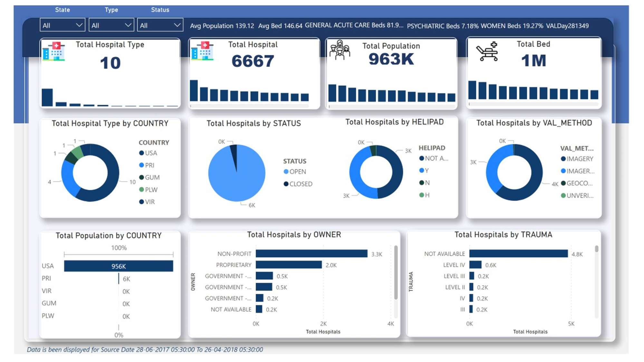Click the Total Hospital card horizontal scrollbar
The height and width of the screenshot is (362, 644).
(249, 106)
